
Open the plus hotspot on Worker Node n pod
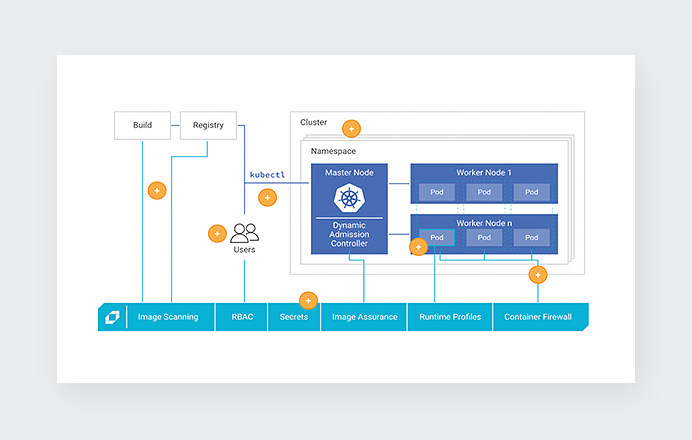pyautogui.click(x=418, y=247)
